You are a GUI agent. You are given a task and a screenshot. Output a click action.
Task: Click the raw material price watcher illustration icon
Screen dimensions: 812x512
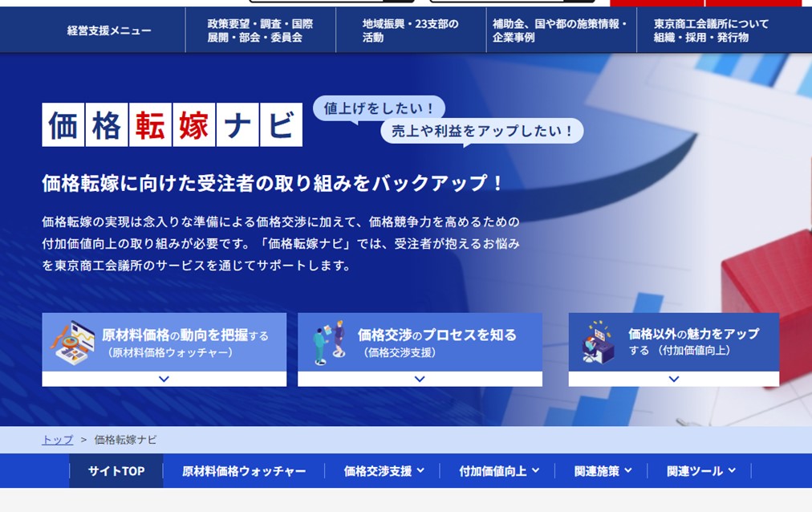coord(73,341)
